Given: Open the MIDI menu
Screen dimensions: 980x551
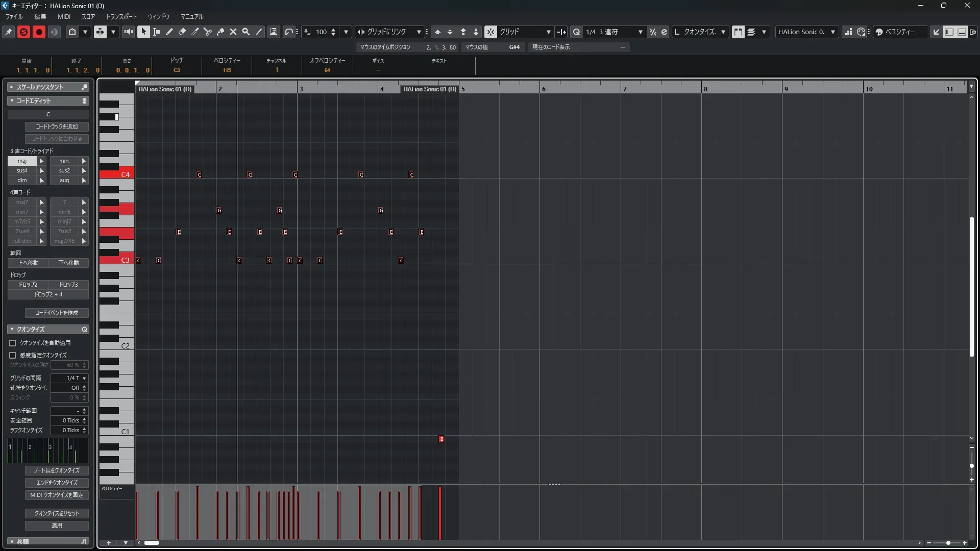Looking at the screenshot, I should 64,16.
